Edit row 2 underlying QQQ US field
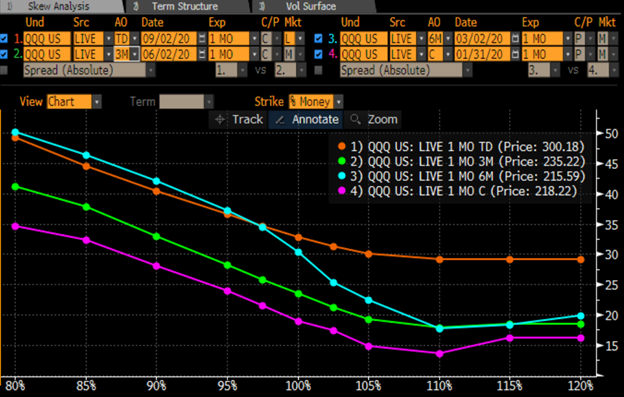Image resolution: width=624 pixels, height=397 pixels. coord(47,54)
